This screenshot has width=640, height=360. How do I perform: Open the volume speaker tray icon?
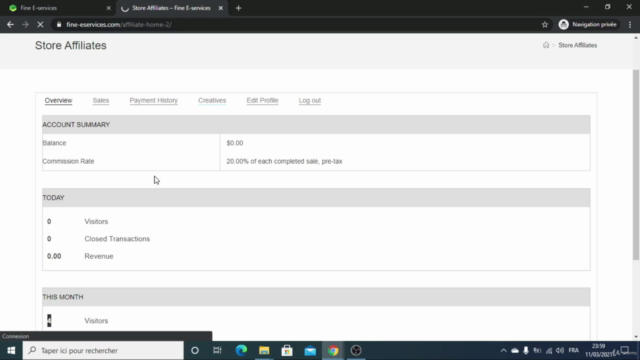(560, 351)
